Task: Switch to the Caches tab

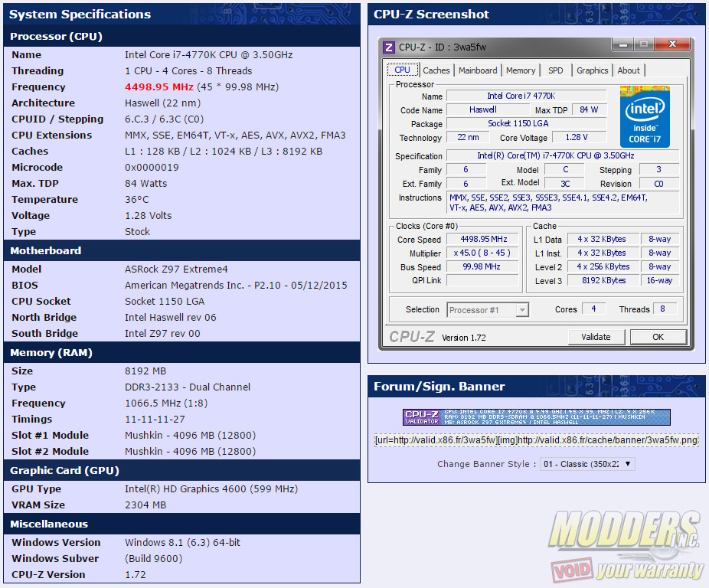Action: [436, 70]
